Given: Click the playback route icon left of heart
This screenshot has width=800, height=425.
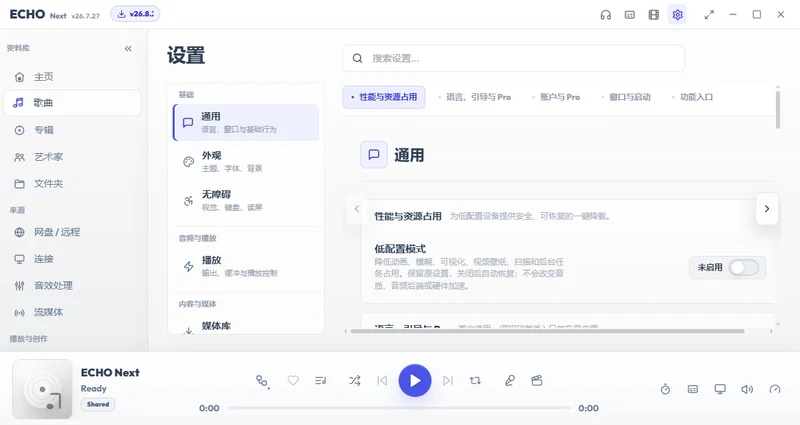Looking at the screenshot, I should [x=262, y=381].
